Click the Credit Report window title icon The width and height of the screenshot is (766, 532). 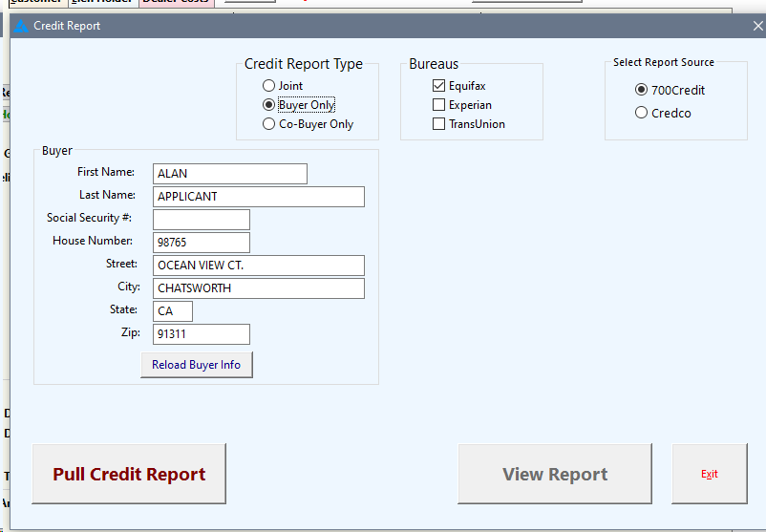point(21,26)
